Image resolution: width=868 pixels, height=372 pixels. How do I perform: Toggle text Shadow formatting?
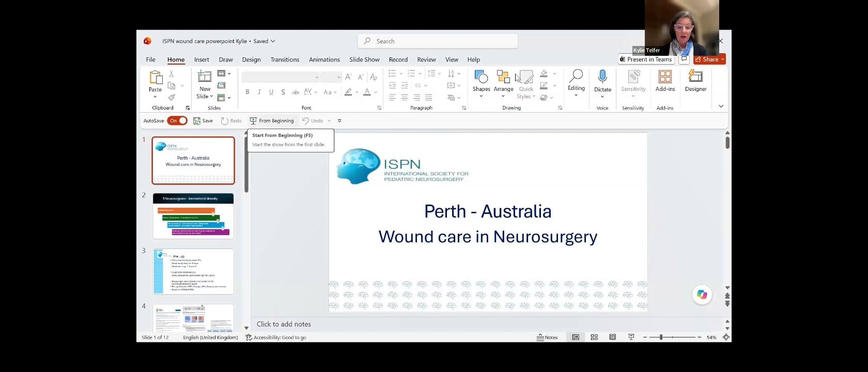pyautogui.click(x=283, y=92)
